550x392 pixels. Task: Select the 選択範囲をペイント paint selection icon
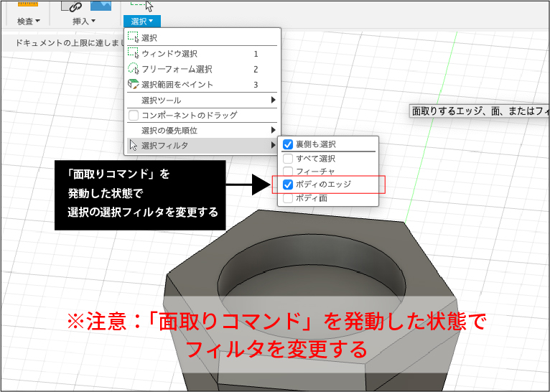tap(132, 85)
